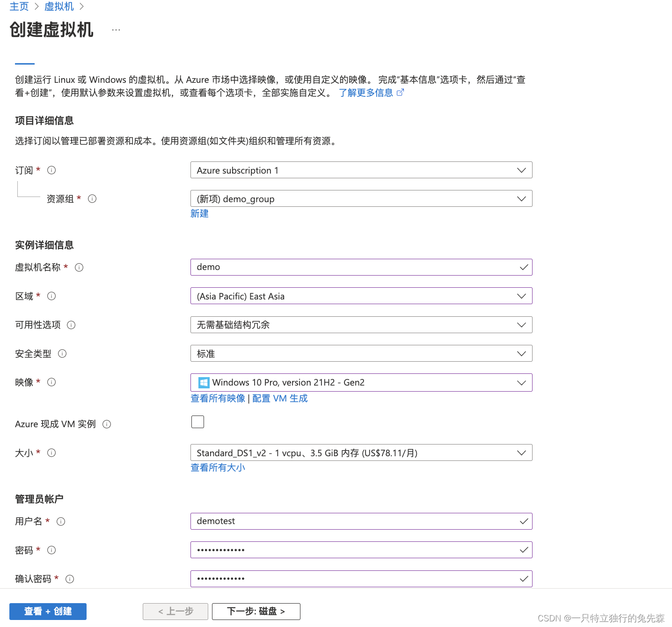Click the 上一步 button

coord(175,612)
